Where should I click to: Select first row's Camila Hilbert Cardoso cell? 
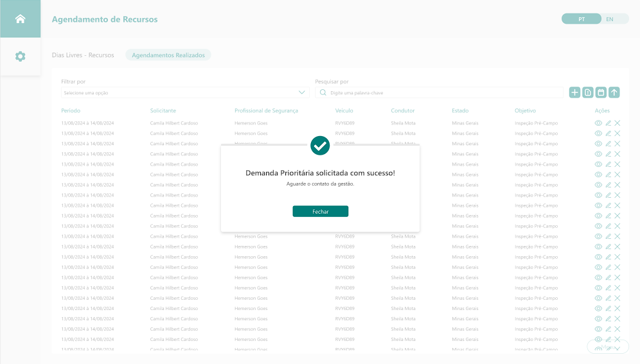coord(174,123)
